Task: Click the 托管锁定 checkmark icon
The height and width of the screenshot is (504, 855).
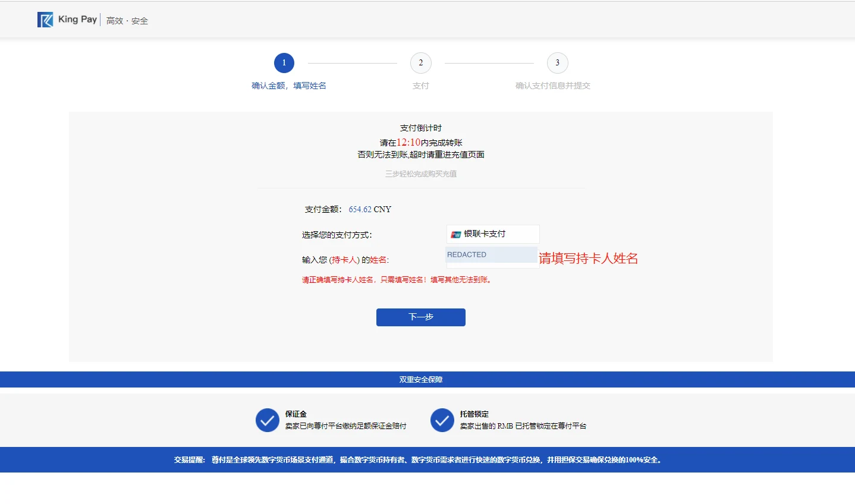Action: tap(442, 420)
